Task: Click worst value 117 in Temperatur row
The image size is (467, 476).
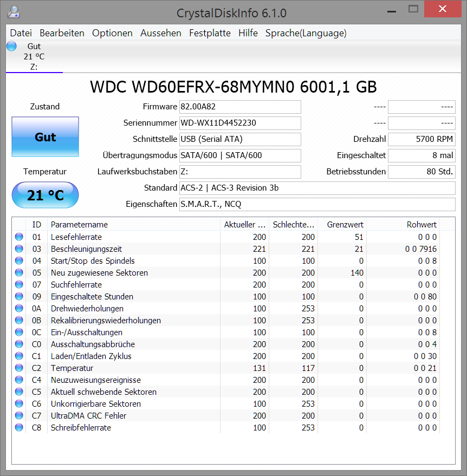Action: click(x=308, y=368)
